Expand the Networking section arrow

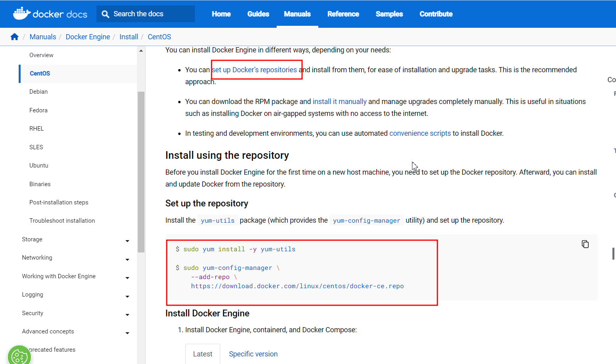point(127,260)
